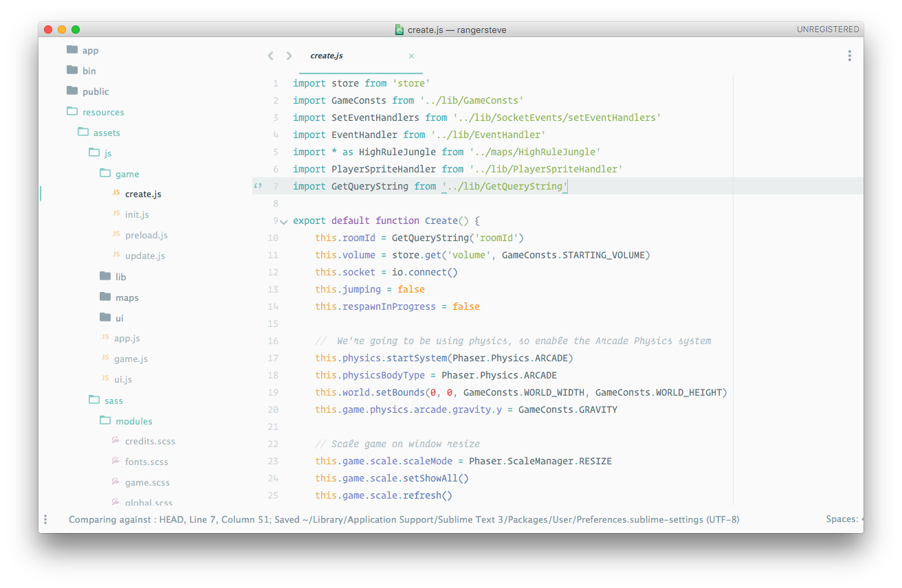This screenshot has width=902, height=588.
Task: Click the three-dot icon in the status bar
Action: pos(45,519)
